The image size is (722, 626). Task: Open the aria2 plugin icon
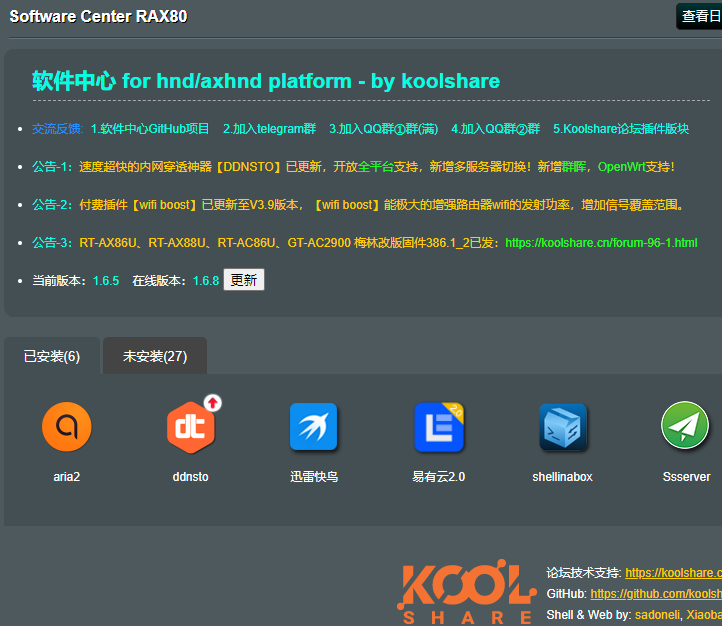[x=67, y=427]
